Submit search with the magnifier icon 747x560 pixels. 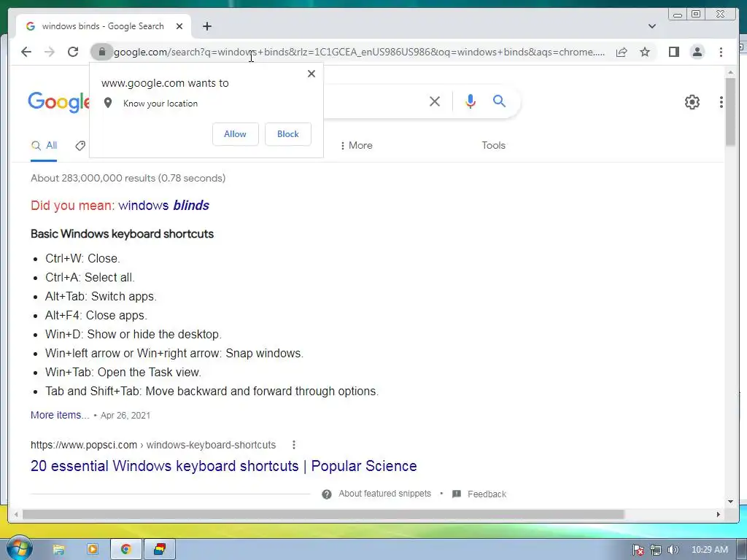point(499,101)
